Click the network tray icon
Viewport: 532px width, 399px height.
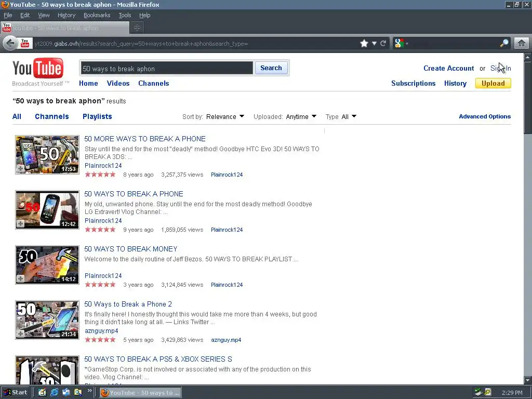pyautogui.click(x=478, y=392)
